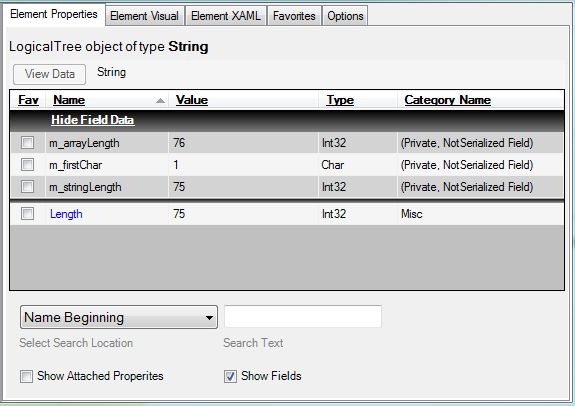Check favorite box for m_stringLength
Image resolution: width=575 pixels, height=406 pixels.
tap(28, 187)
